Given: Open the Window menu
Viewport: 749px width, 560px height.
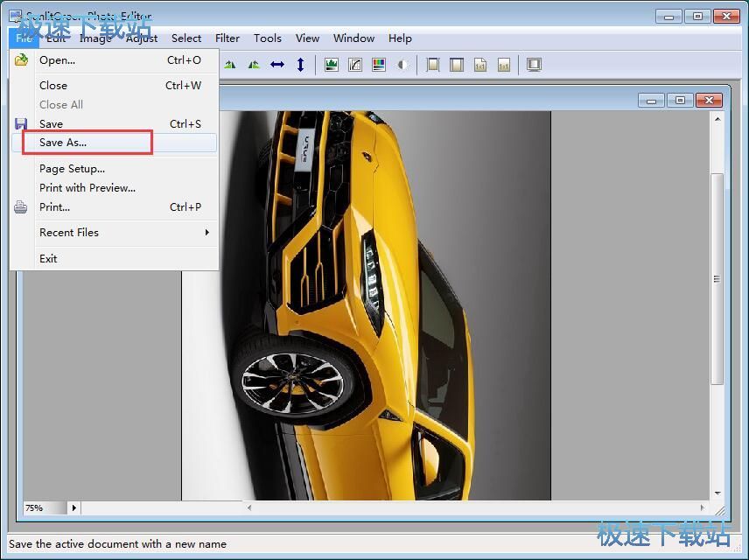Looking at the screenshot, I should [354, 38].
